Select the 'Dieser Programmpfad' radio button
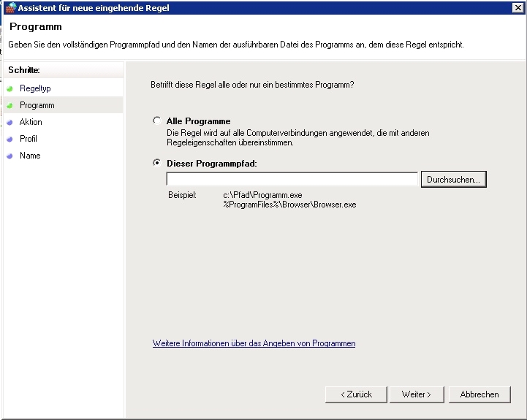Image resolution: width=527 pixels, height=420 pixels. [157, 163]
